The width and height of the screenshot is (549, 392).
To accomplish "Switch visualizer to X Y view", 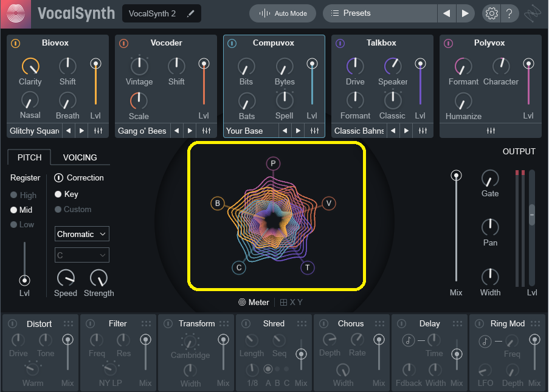I will point(291,303).
